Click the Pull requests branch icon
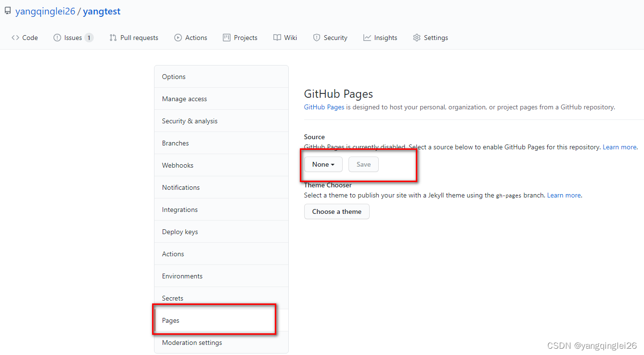 (x=113, y=38)
